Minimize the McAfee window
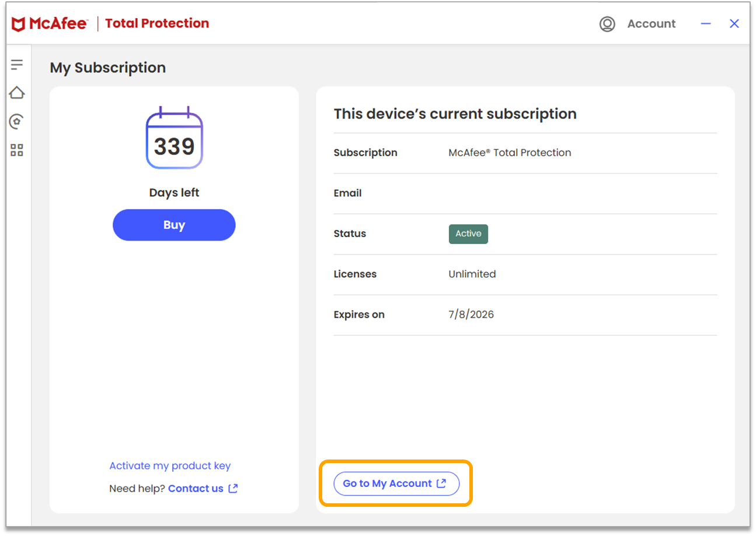 [x=706, y=24]
